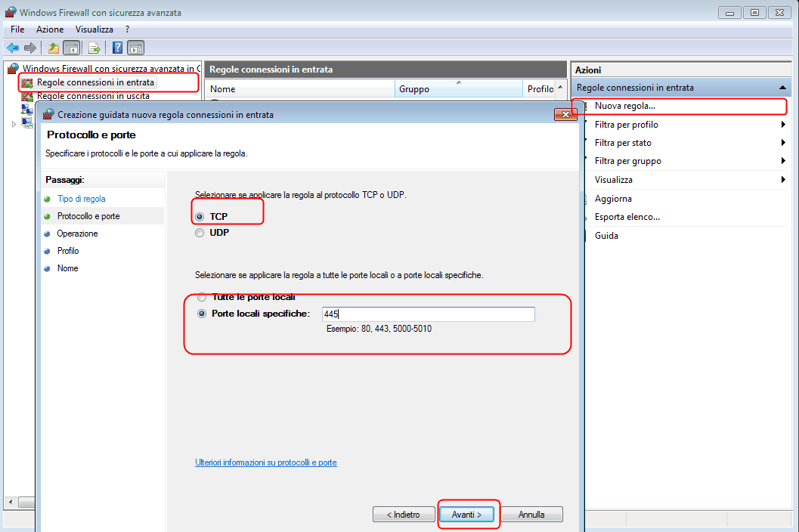The width and height of the screenshot is (799, 532).
Task: Choose the Porte locali specifiche option
Action: pos(202,314)
